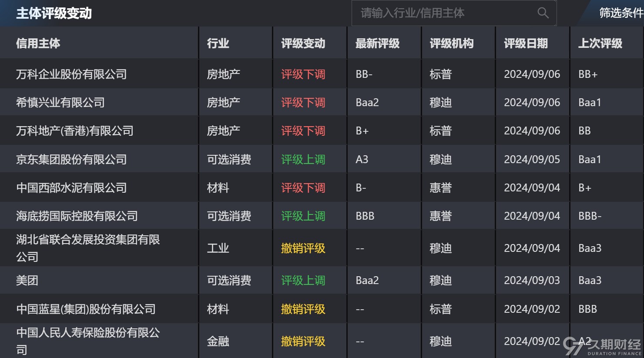
Task: Select 中国蓝星(集团)股份有限公司 row
Action: click(86, 309)
